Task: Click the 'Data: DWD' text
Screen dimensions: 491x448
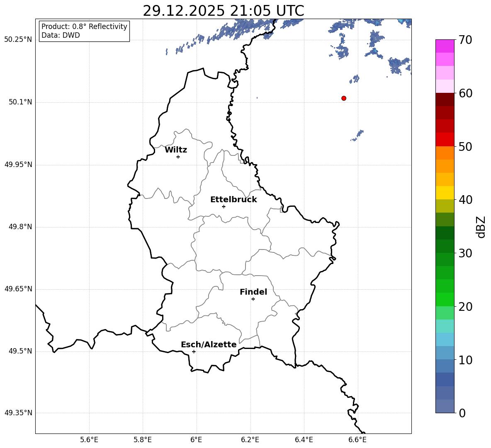Action: 61,35
